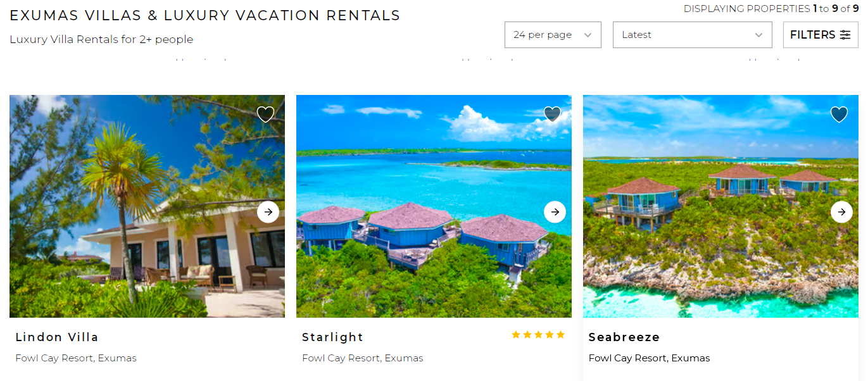Expand the 24 per page dropdown
The image size is (868, 381).
point(553,35)
